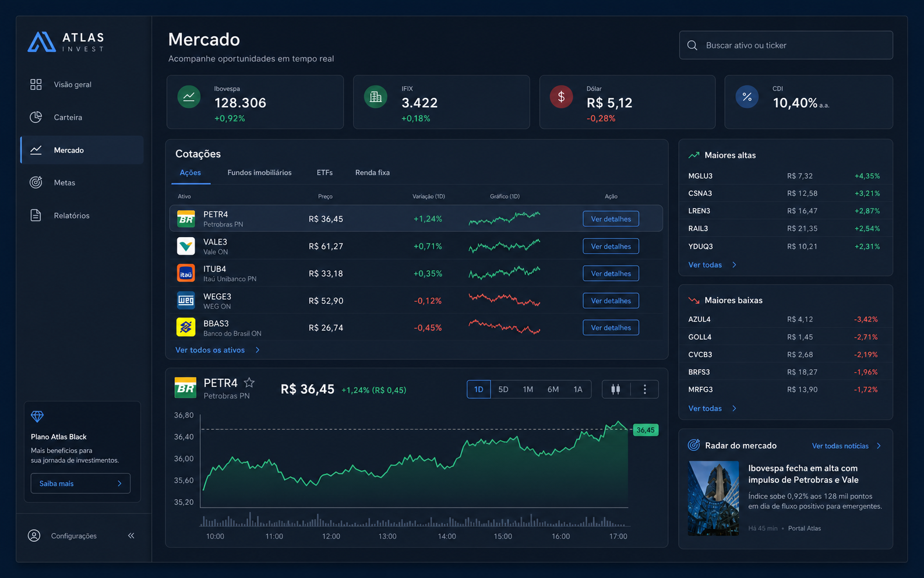Click Maiores baixas trend-down icon
The height and width of the screenshot is (578, 924).
tap(694, 301)
